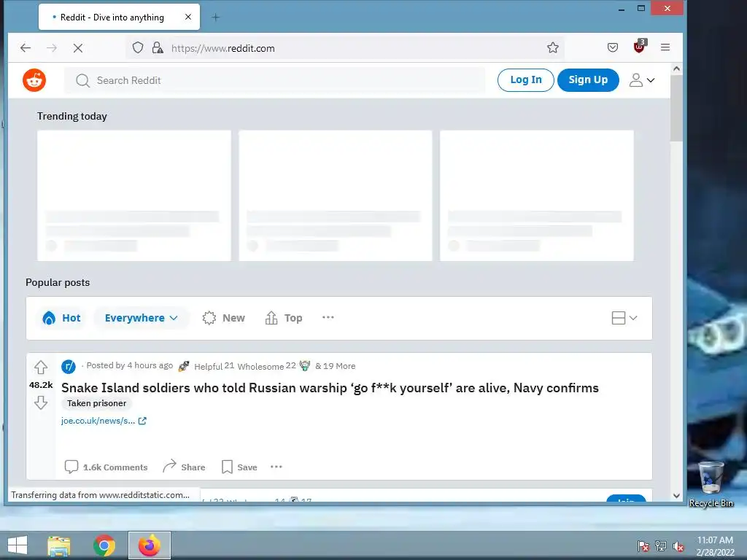This screenshot has height=560, width=747.
Task: Open the 1.6k Comments on the post
Action: coord(106,467)
